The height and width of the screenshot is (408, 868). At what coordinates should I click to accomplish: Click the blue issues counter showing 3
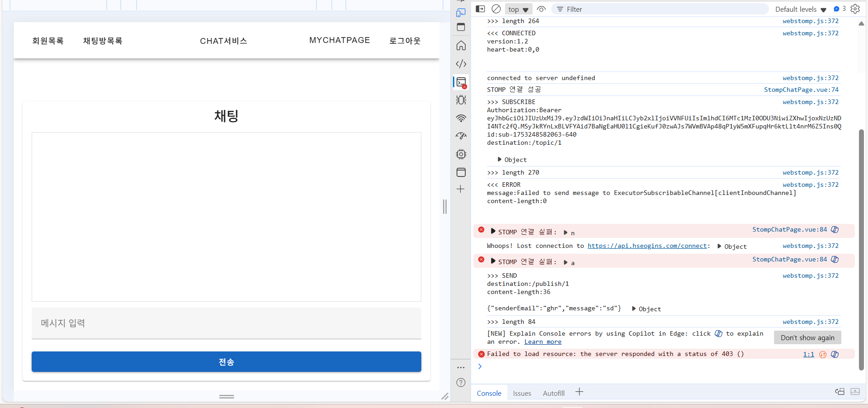pyautogui.click(x=840, y=9)
